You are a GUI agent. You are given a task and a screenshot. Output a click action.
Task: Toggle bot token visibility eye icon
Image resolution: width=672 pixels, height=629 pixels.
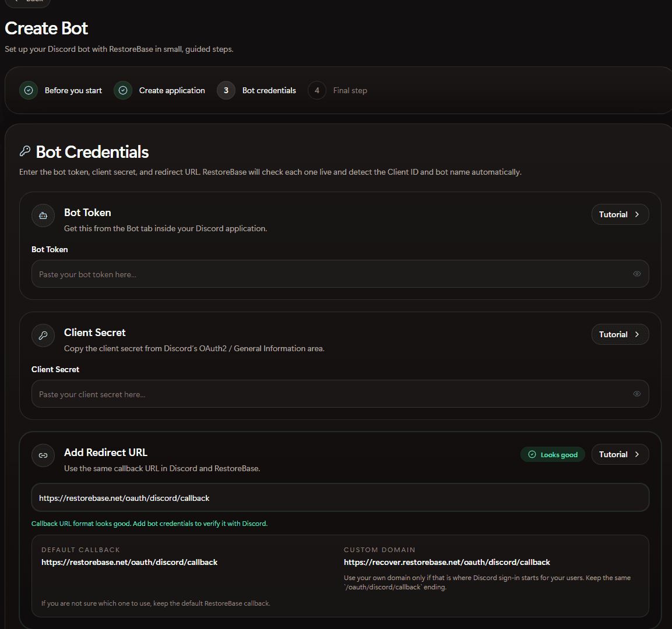point(637,274)
